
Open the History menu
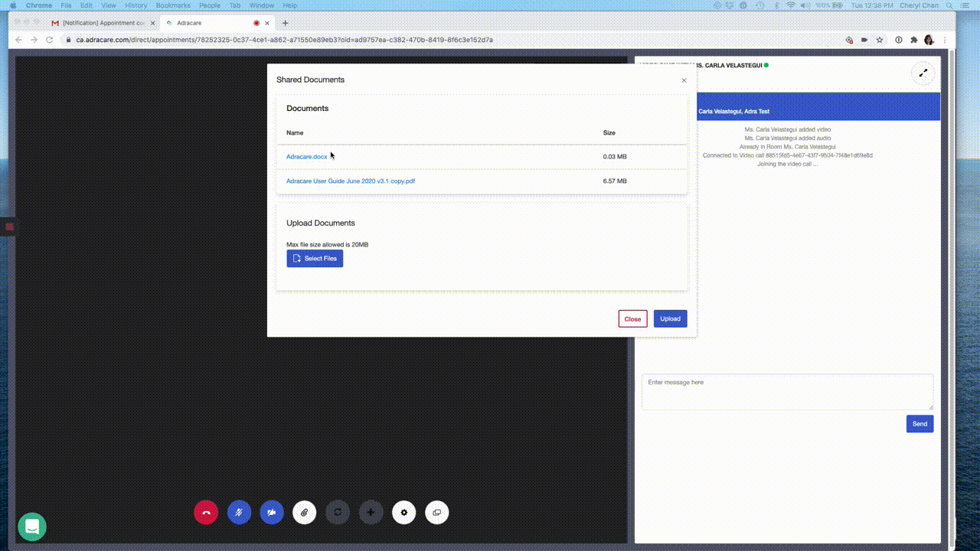(x=136, y=5)
